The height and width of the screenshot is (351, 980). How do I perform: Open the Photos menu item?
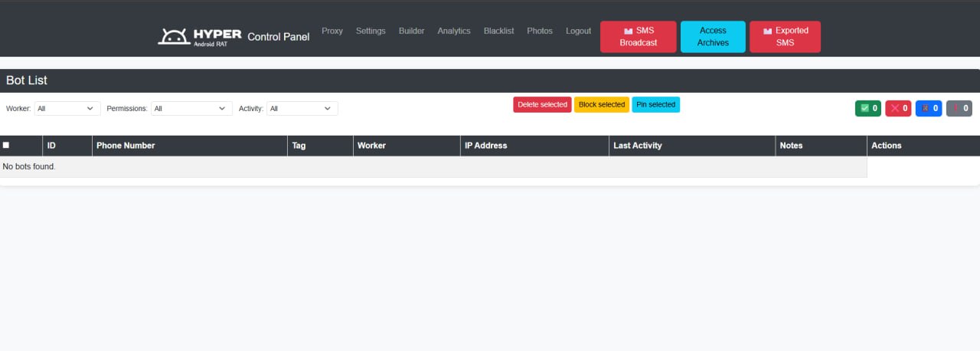coord(540,31)
